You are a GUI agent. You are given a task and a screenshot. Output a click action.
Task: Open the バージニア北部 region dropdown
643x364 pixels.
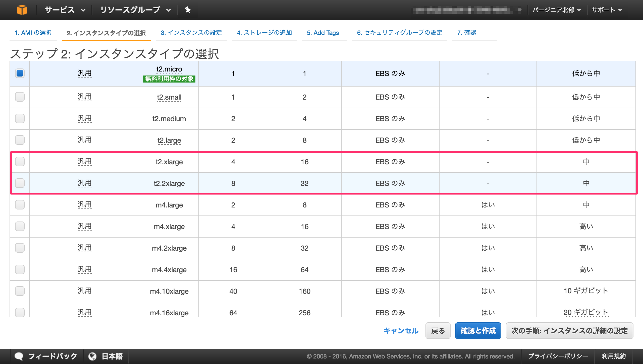click(557, 10)
